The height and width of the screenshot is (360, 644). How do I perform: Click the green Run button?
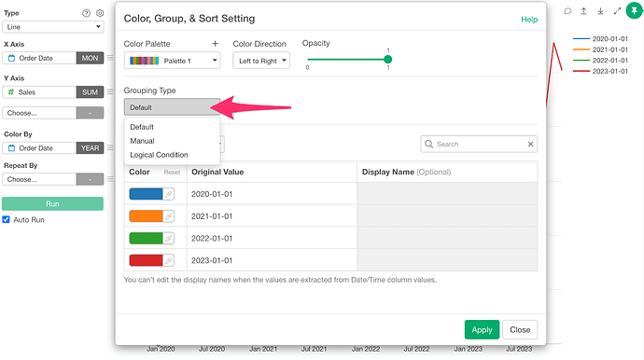point(52,203)
